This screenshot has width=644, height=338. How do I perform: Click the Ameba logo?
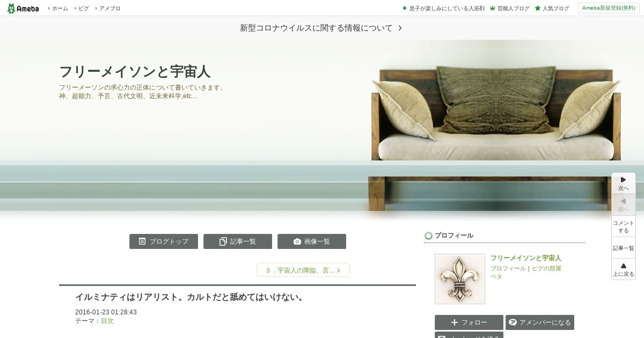point(23,8)
